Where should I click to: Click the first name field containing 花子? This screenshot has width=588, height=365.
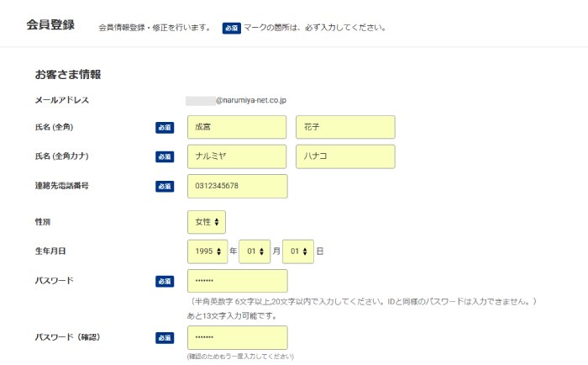pyautogui.click(x=345, y=127)
